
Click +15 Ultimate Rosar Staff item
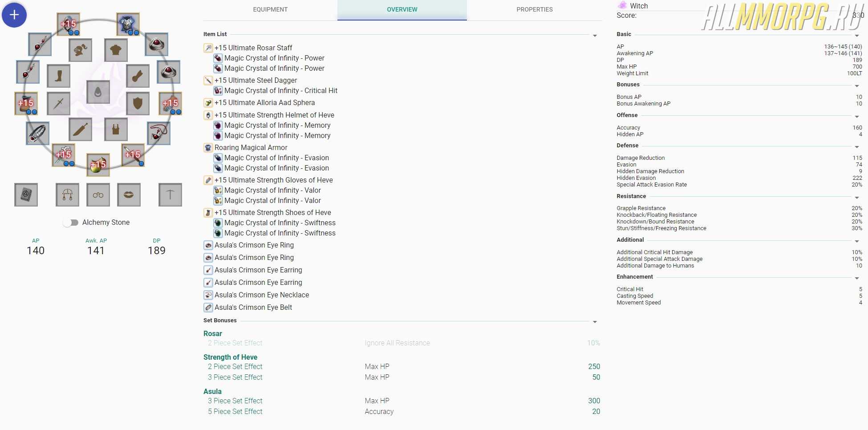click(x=253, y=48)
